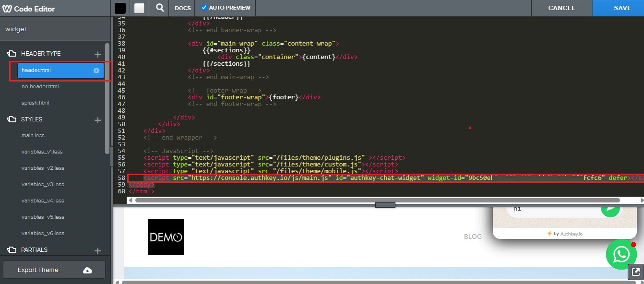Viewport: 644px width, 284px height.
Task: Open settings gear for header.html
Action: (96, 71)
